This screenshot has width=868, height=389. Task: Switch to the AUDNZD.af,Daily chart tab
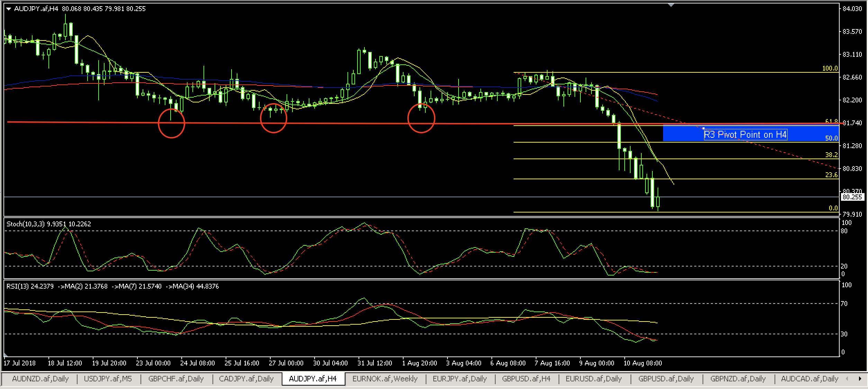(40, 379)
